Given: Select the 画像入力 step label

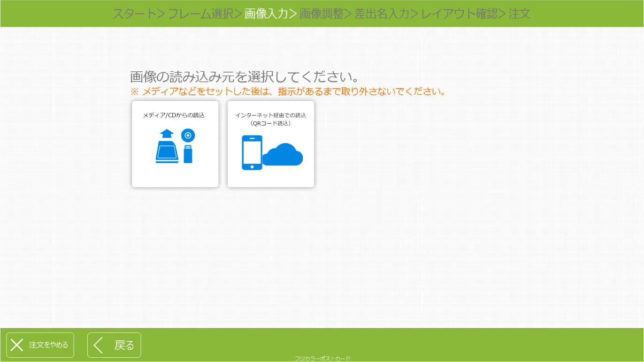Looking at the screenshot, I should tap(266, 14).
